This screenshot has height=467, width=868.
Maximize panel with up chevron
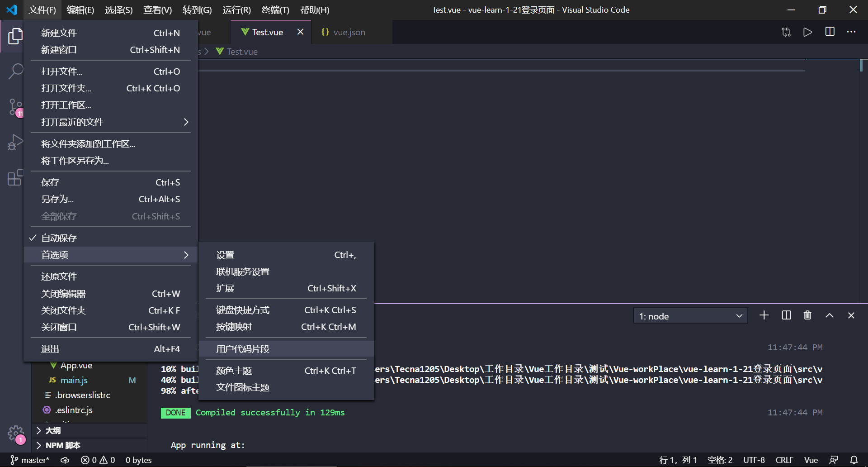coord(830,315)
